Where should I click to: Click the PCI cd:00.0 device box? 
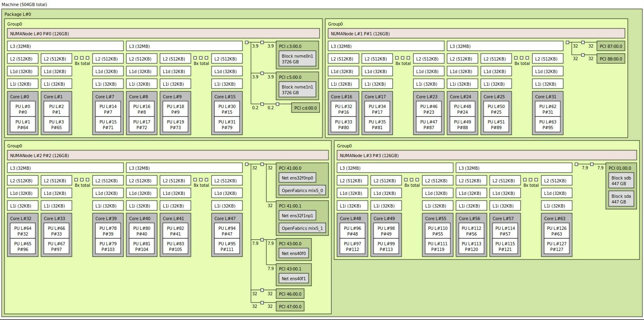click(x=305, y=108)
